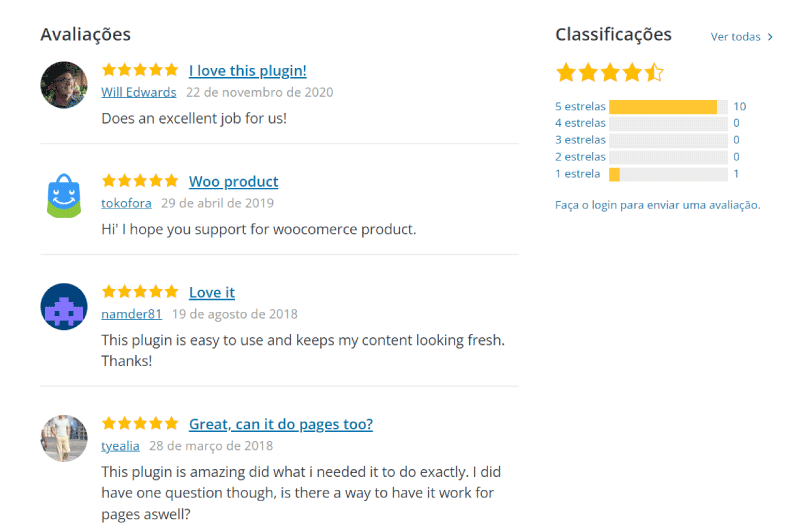Click namder81's purple pixel avatar
This screenshot has width=800, height=530.
pyautogui.click(x=64, y=307)
